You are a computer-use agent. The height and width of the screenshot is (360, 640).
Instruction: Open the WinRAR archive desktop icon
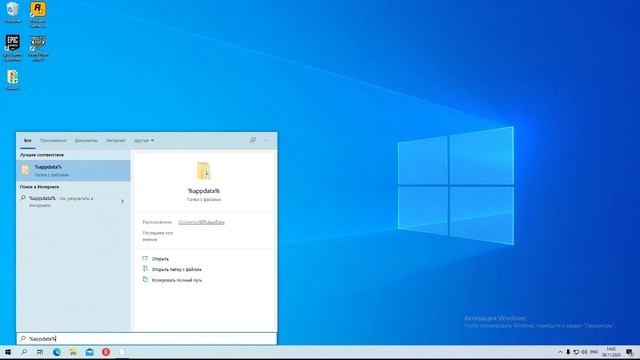coord(13,80)
